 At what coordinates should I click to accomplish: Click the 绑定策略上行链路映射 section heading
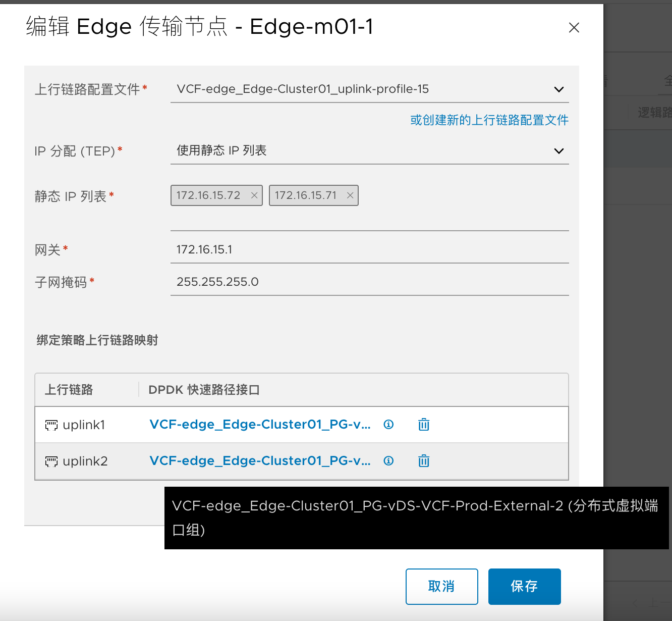[x=97, y=340]
